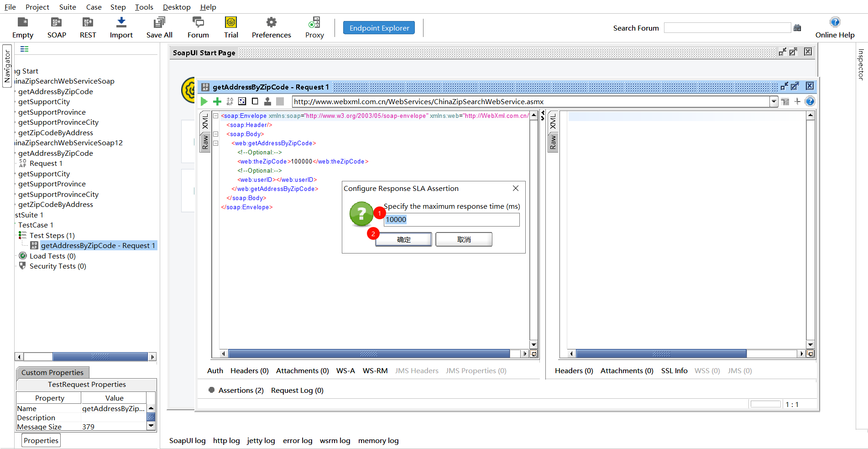Click the Properties button at bottom left
This screenshot has height=449, width=868.
pos(41,441)
